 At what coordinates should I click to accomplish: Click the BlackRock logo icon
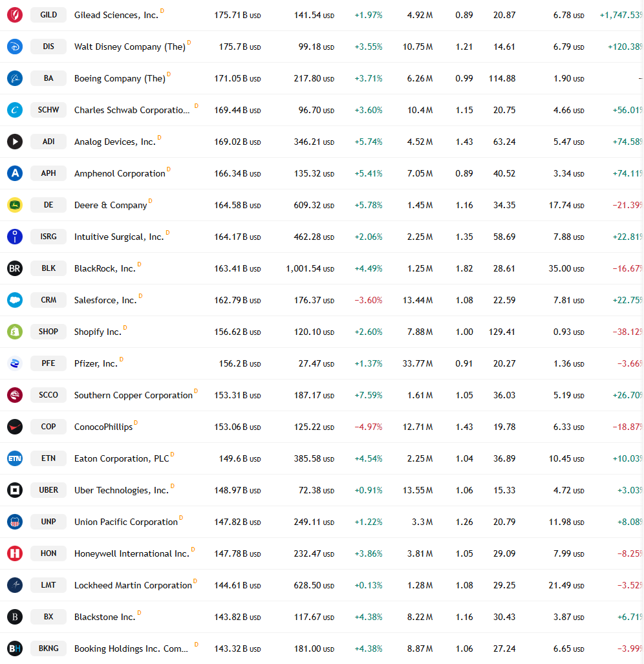click(x=15, y=268)
